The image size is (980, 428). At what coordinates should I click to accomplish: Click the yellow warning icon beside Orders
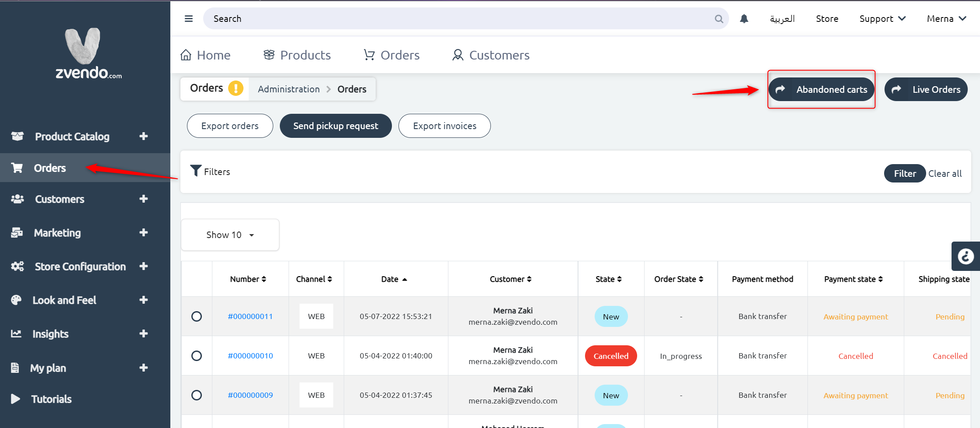pos(236,88)
